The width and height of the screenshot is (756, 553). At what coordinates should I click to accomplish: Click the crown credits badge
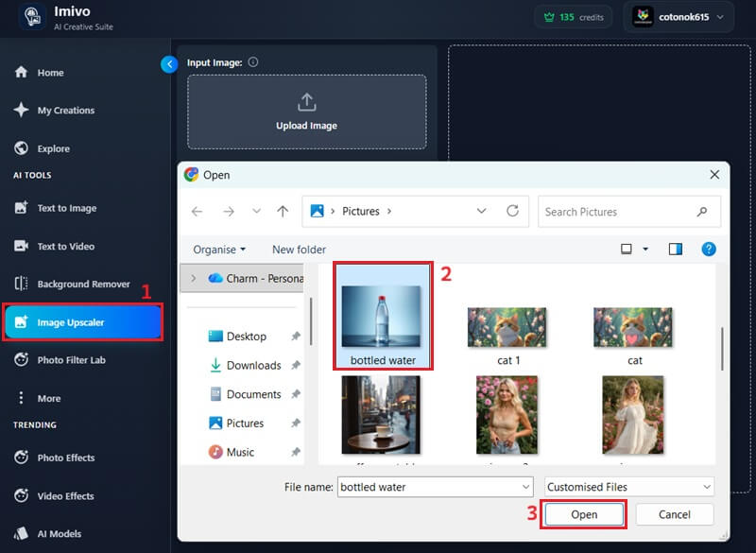(x=574, y=17)
